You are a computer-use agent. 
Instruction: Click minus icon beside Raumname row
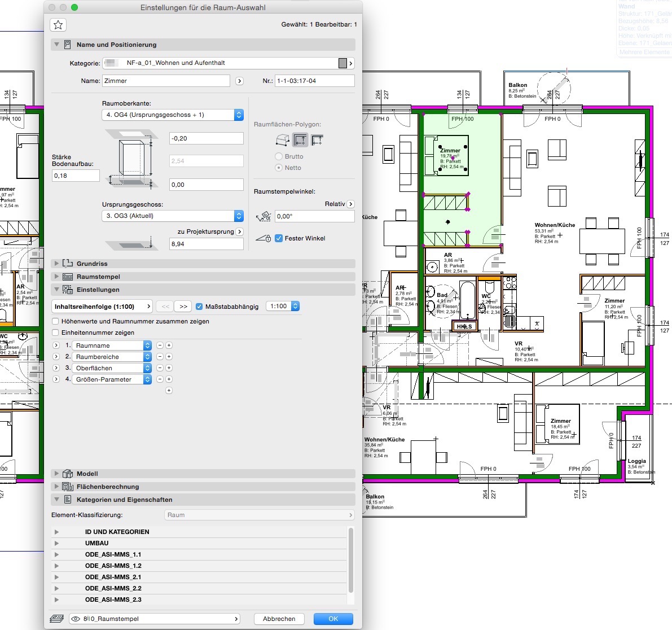(160, 345)
